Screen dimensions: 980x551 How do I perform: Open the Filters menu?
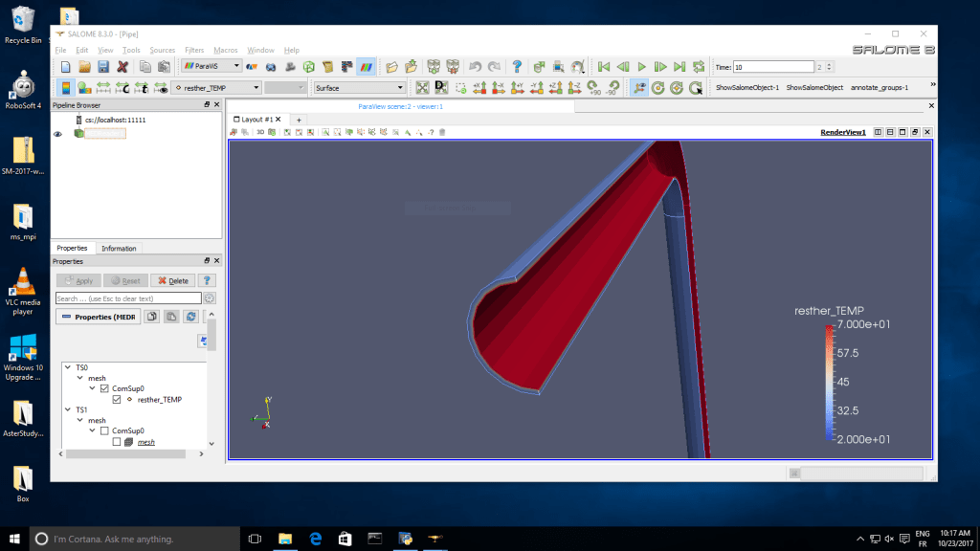point(194,50)
